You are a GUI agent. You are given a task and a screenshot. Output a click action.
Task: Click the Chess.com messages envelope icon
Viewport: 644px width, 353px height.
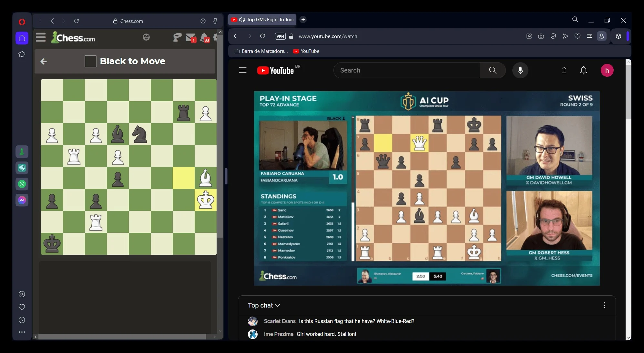[x=190, y=38]
